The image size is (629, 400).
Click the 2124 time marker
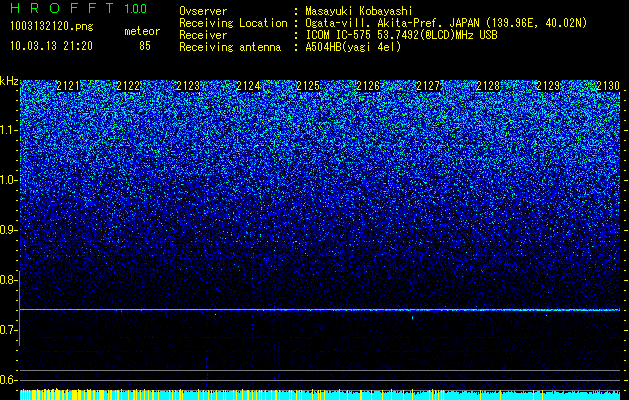pos(248,86)
